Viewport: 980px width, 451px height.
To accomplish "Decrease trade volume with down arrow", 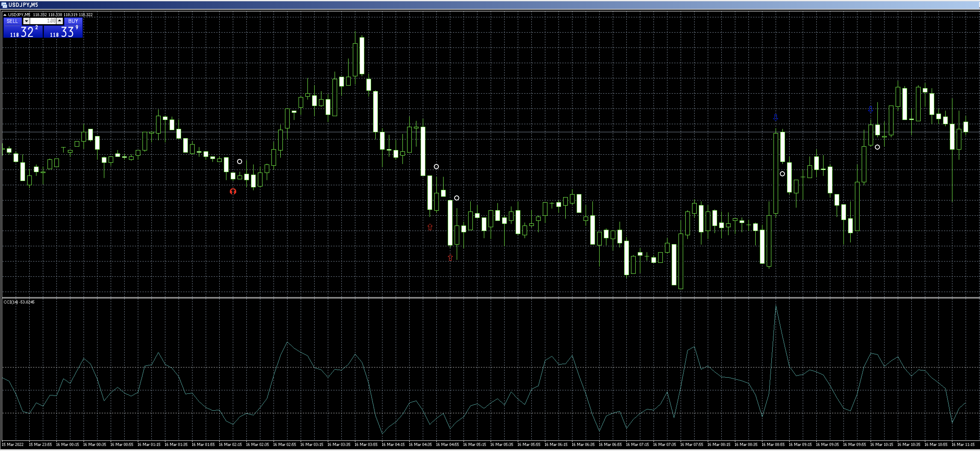I will pyautogui.click(x=26, y=21).
